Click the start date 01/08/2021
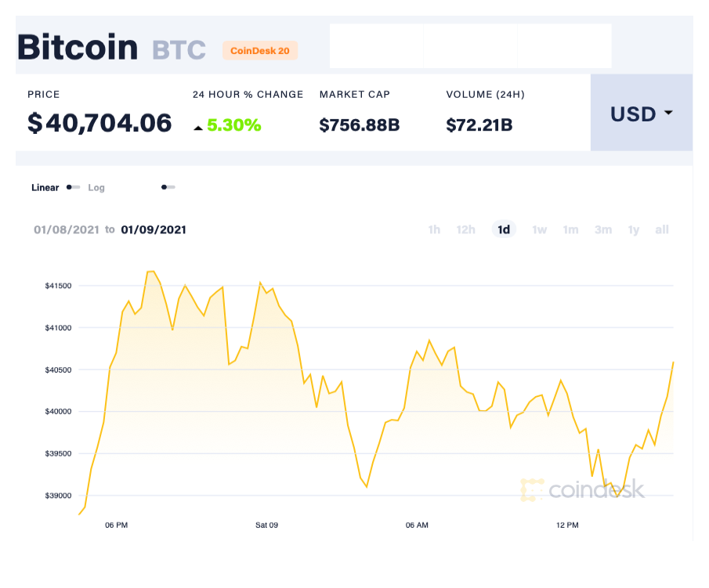Image resolution: width=709 pixels, height=588 pixels. point(67,229)
